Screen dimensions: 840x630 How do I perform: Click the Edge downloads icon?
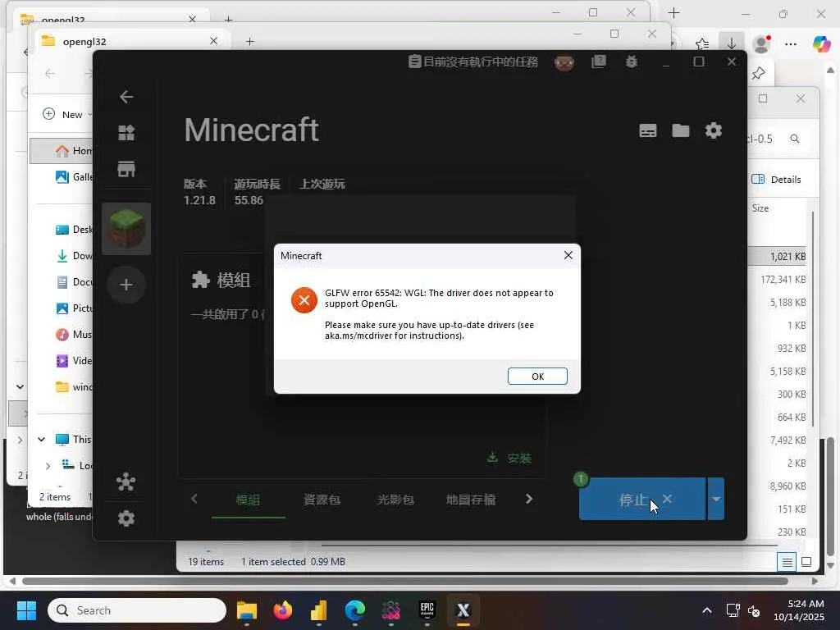click(731, 44)
